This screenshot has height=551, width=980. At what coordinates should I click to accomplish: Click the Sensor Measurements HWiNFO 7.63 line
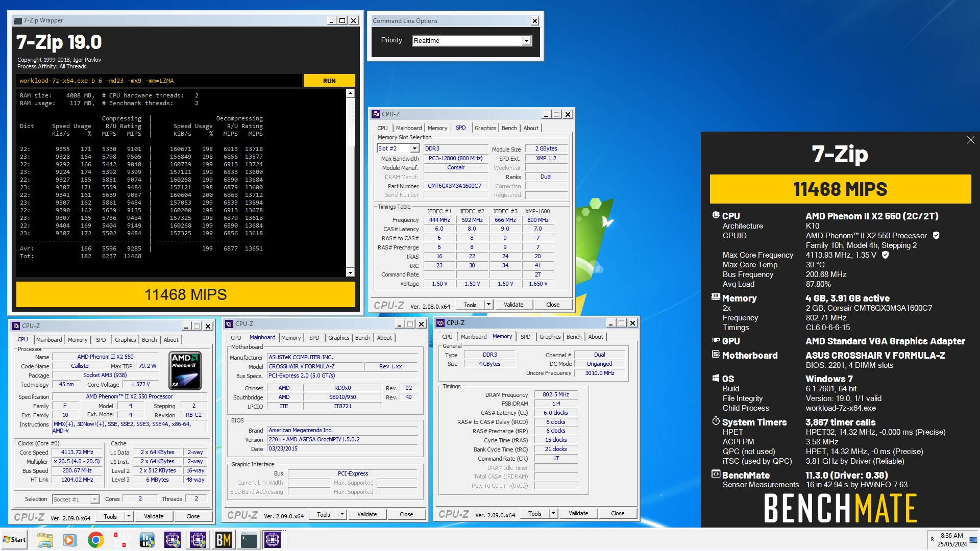tap(815, 485)
